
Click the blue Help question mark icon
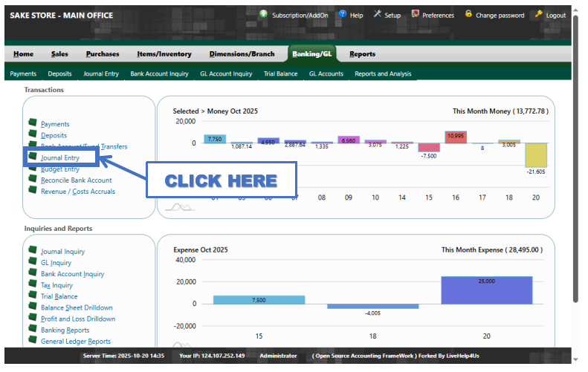(343, 14)
